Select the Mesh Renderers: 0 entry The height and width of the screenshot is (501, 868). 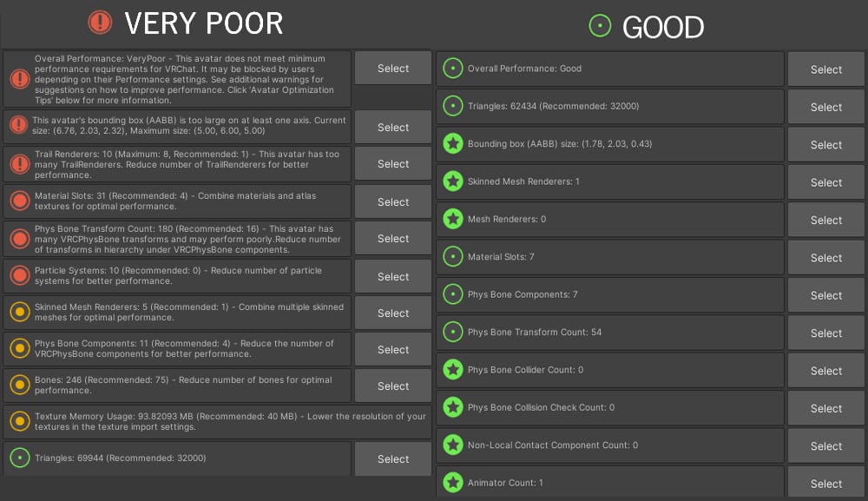tap(826, 220)
